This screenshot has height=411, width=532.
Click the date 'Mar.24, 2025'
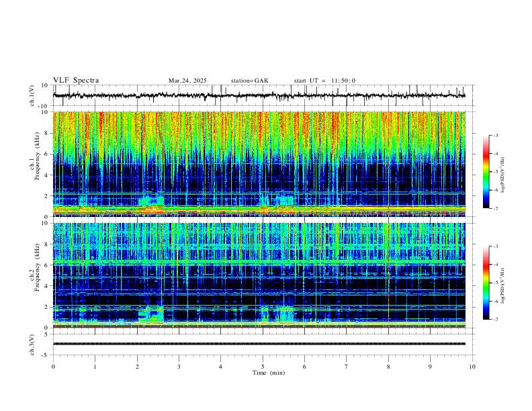pyautogui.click(x=187, y=81)
